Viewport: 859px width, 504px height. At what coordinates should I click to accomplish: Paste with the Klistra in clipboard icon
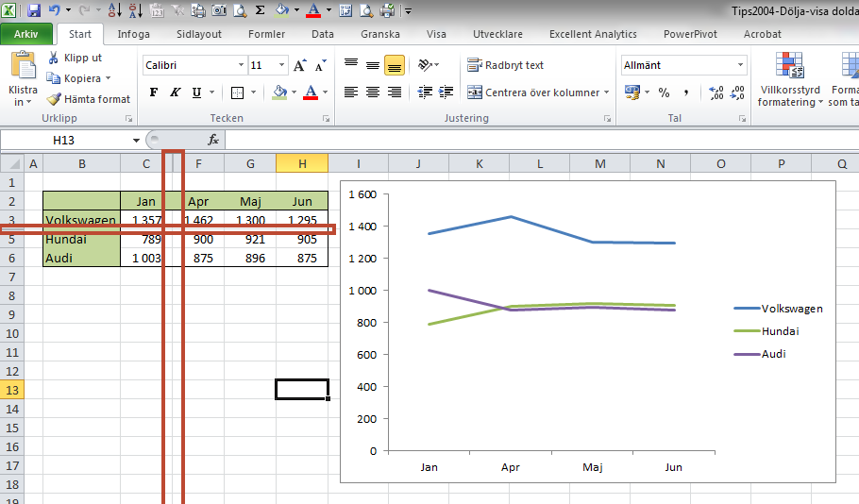(x=24, y=65)
